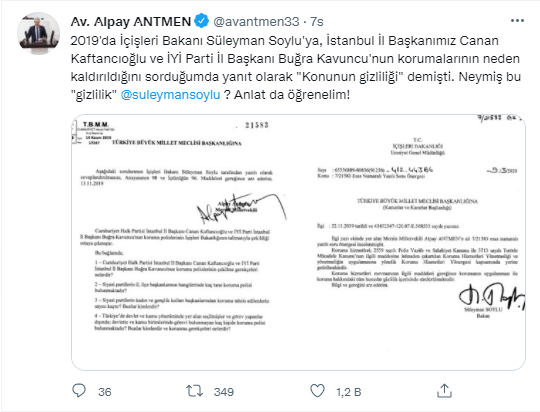Screen dimensions: 540x412
Task: Click the 36 replies count
Action: [105, 392]
